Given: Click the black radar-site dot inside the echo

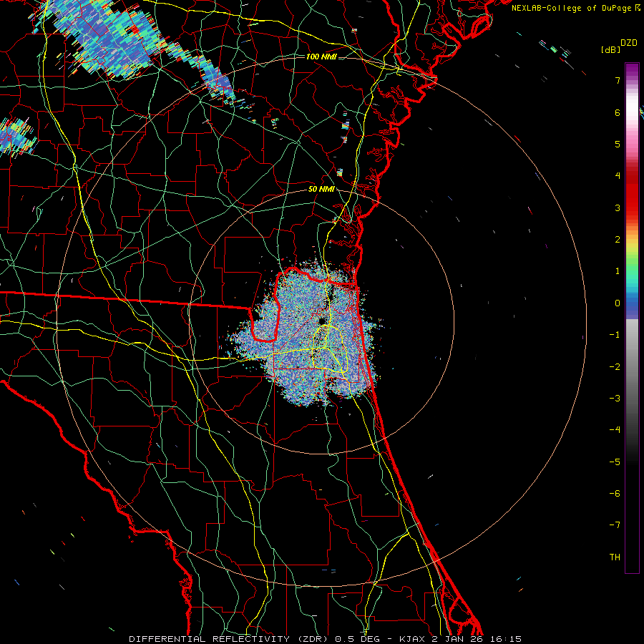Looking at the screenshot, I should (322, 321).
